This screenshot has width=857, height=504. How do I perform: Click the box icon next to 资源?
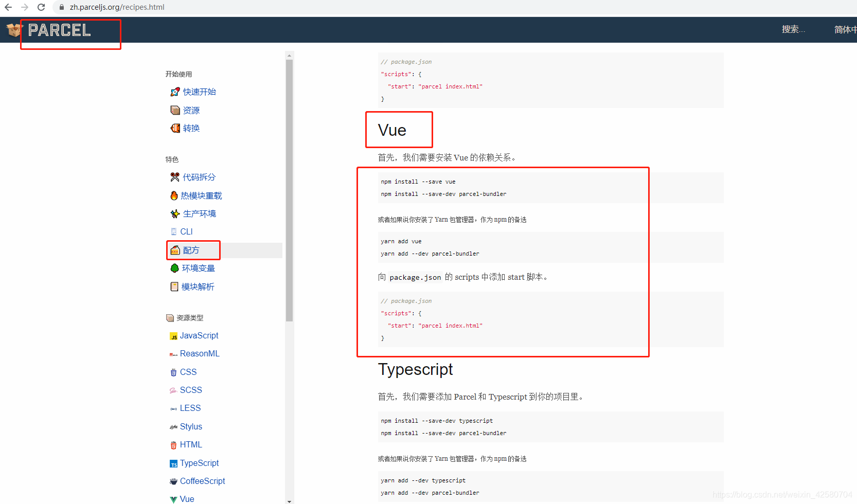click(x=175, y=110)
